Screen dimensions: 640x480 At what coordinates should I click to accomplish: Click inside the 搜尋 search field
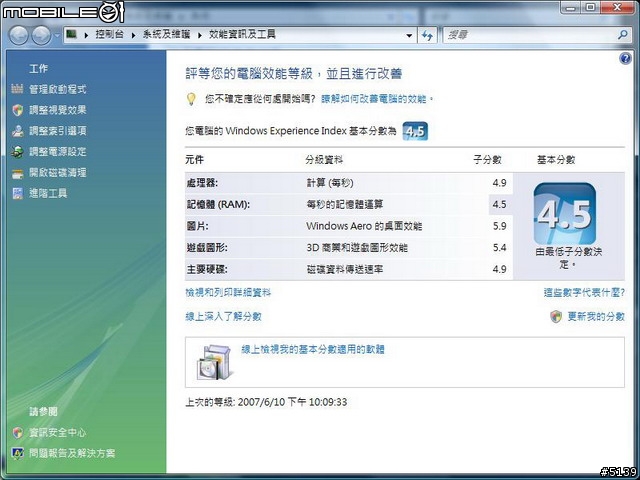coord(529,35)
